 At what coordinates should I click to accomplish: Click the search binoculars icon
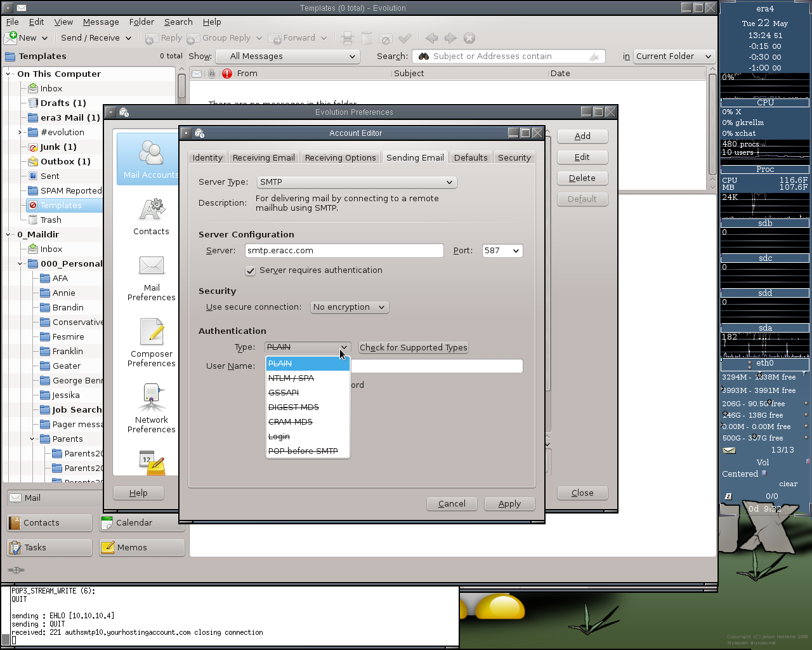[x=423, y=56]
